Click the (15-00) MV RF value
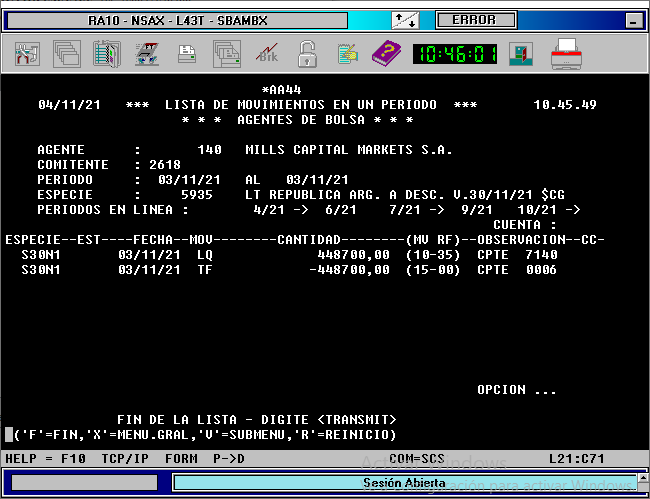 (433, 270)
